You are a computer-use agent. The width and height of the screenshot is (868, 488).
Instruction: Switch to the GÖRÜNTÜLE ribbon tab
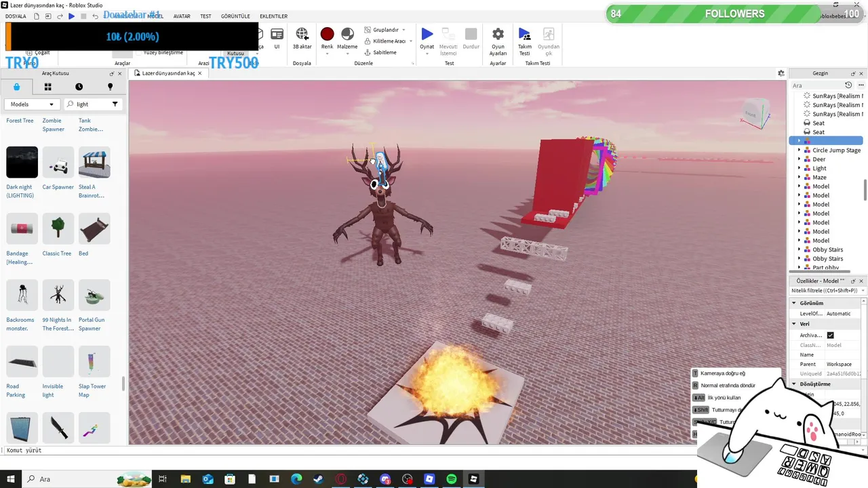tap(235, 16)
